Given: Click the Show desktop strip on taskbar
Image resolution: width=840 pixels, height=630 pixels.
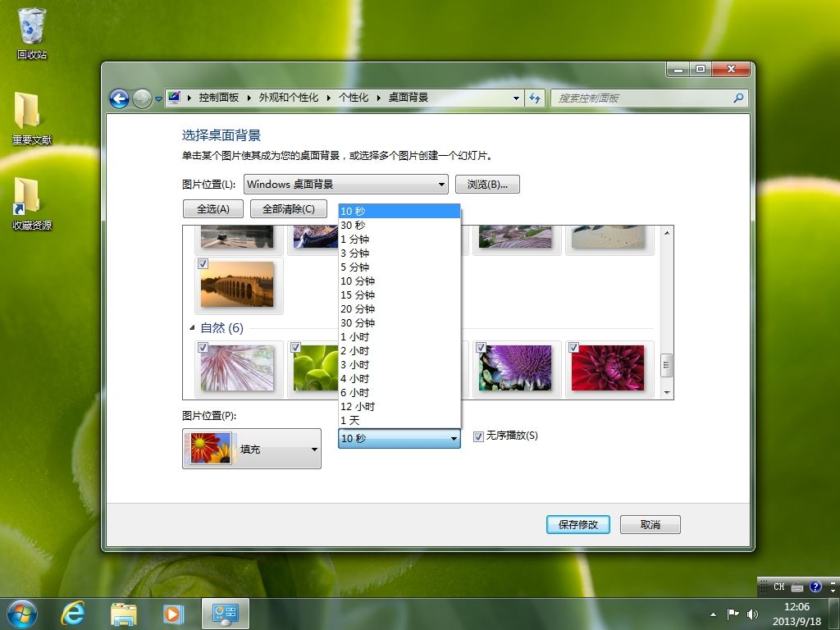Looking at the screenshot, I should [x=834, y=614].
